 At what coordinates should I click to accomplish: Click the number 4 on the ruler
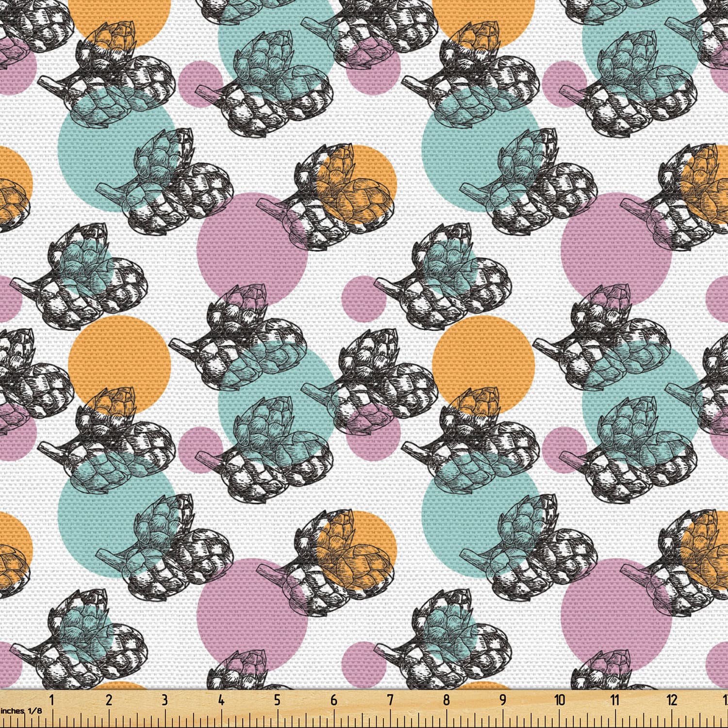tap(221, 700)
